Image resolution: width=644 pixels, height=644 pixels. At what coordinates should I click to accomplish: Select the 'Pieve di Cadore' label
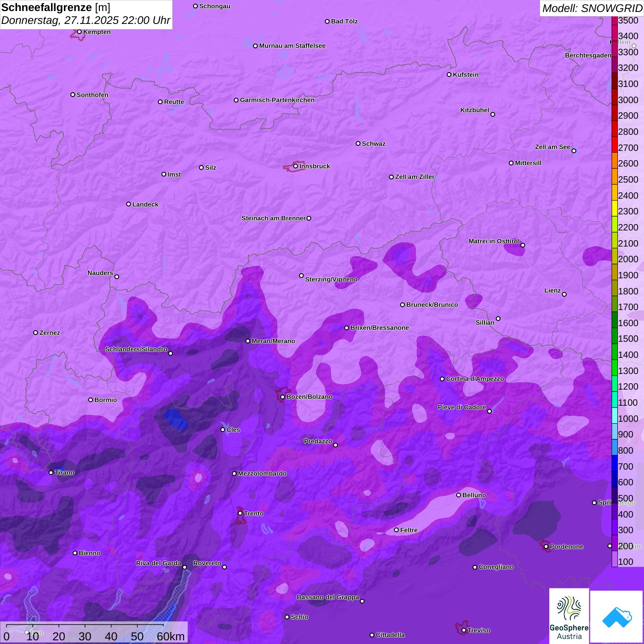[462, 407]
